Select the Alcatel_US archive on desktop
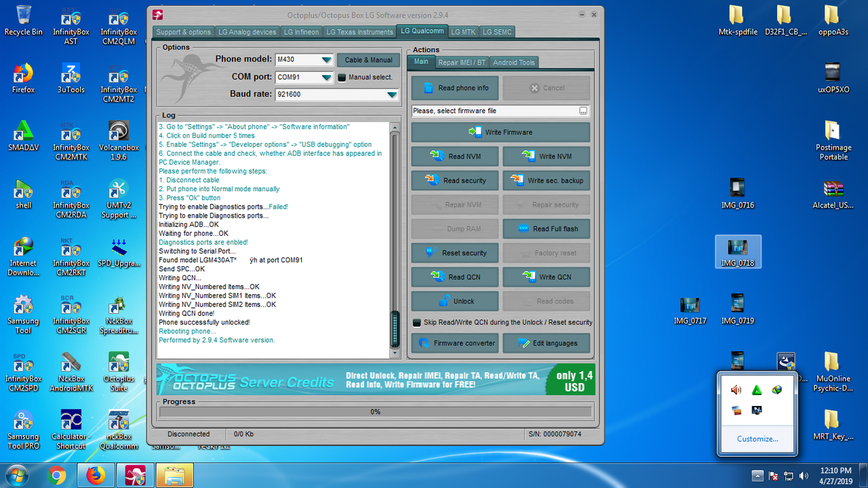The image size is (868, 488). coord(832,194)
